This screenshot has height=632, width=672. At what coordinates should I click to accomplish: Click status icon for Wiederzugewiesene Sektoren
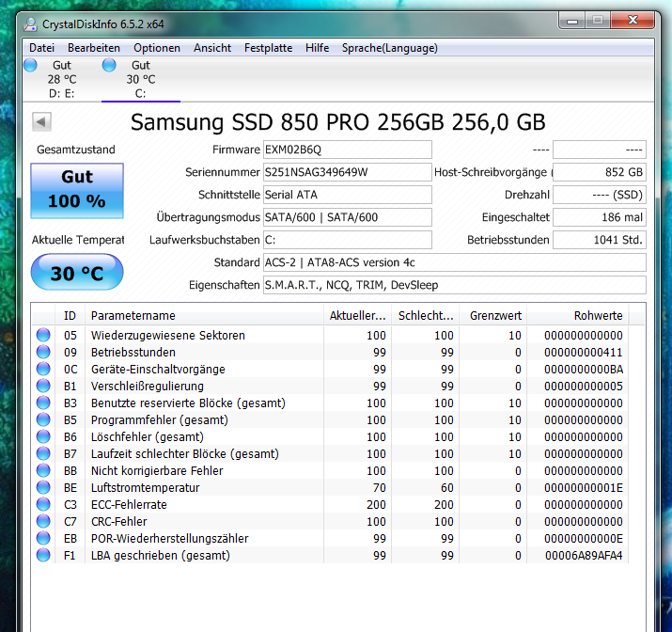43,335
